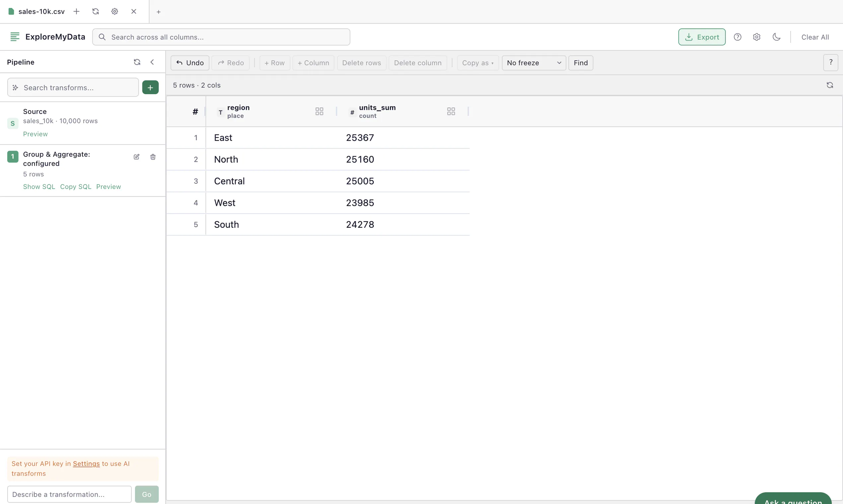Click the Export button
This screenshot has width=843, height=504.
pyautogui.click(x=702, y=37)
